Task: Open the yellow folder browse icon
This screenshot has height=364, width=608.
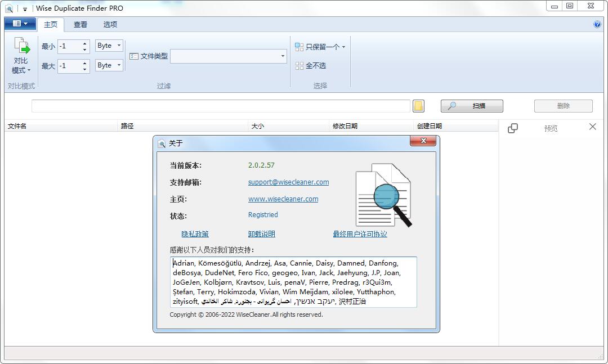Action: pyautogui.click(x=418, y=106)
